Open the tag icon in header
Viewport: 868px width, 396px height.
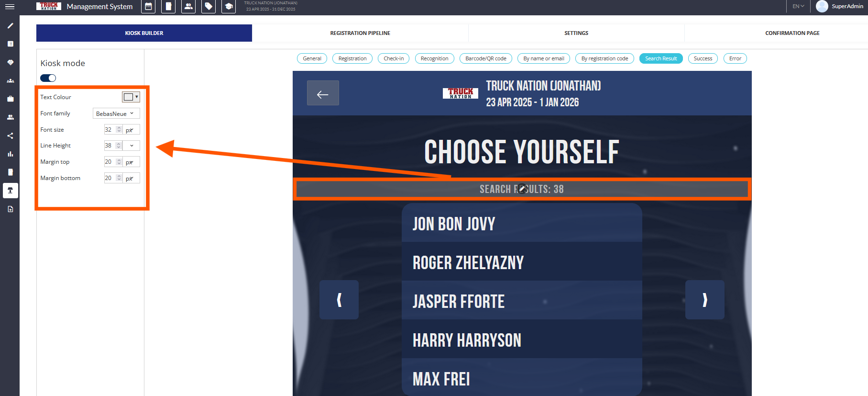click(209, 7)
